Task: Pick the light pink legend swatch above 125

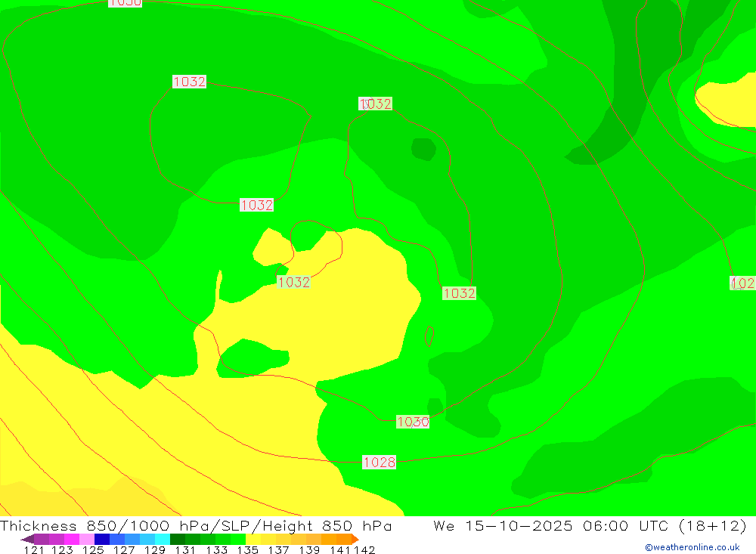Action: [87, 539]
